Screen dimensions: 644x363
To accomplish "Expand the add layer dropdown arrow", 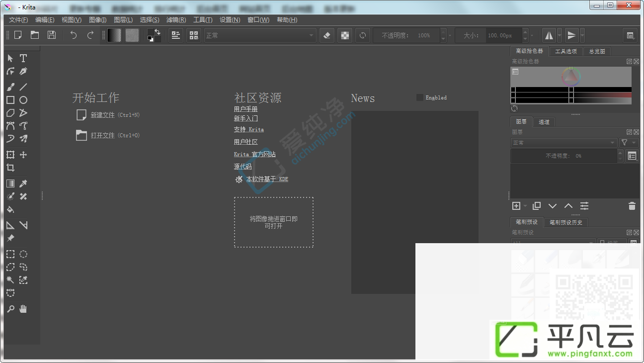I will [525, 206].
